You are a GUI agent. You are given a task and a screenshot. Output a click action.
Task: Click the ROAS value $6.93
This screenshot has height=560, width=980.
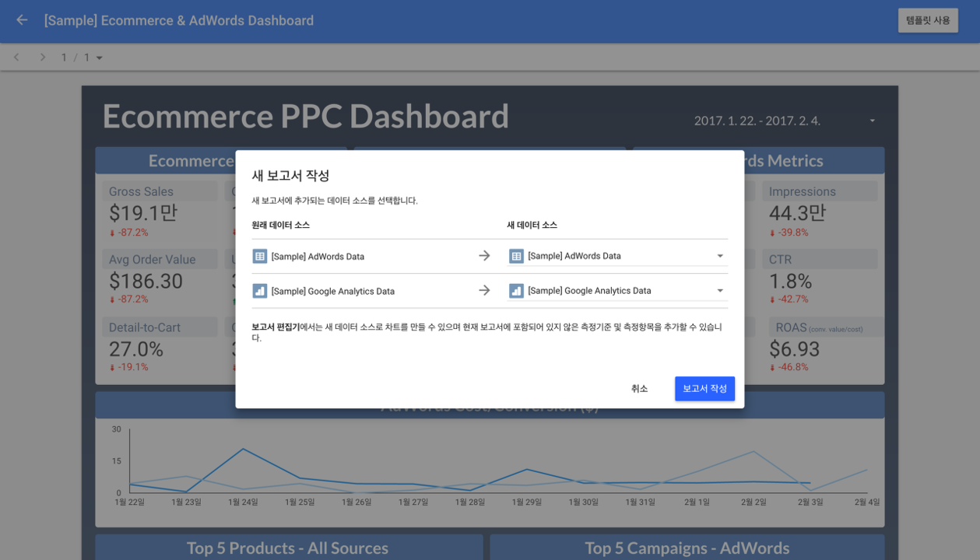coord(794,349)
